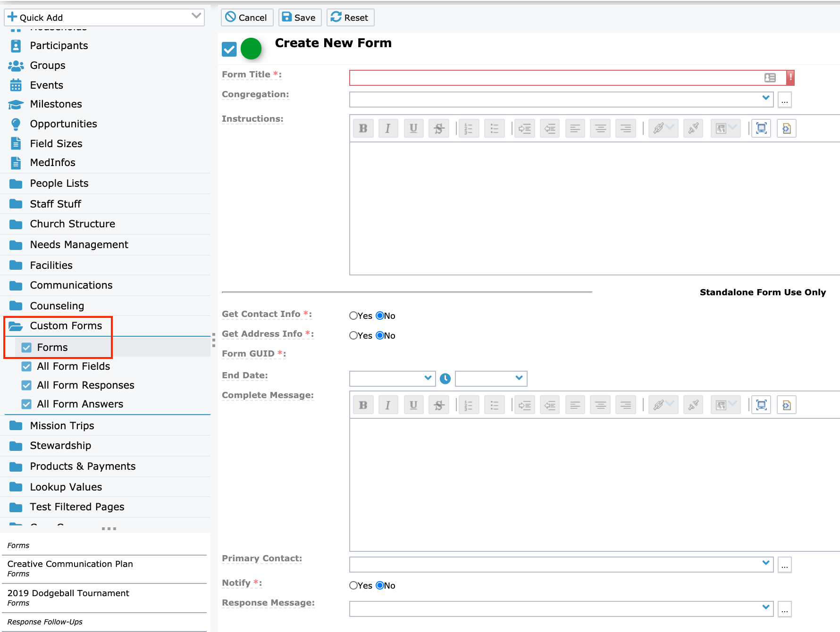Click ellipsis button next to Congregation
Screen dimensions: 840x632
(x=785, y=100)
